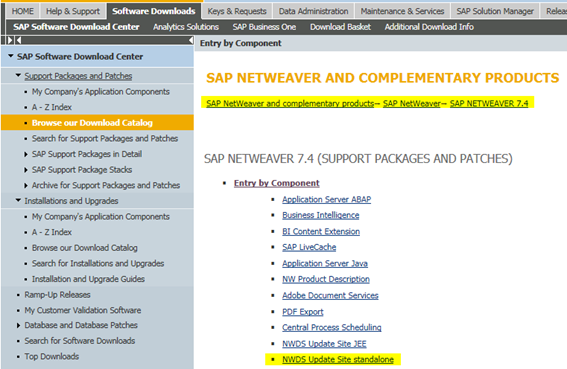
Task: Open the HOME tab
Action: coord(22,11)
